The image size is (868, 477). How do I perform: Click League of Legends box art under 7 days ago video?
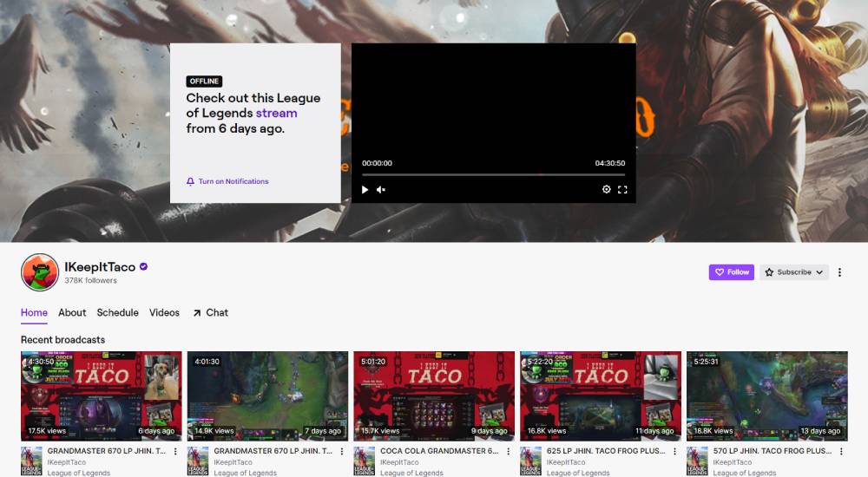[x=198, y=461]
